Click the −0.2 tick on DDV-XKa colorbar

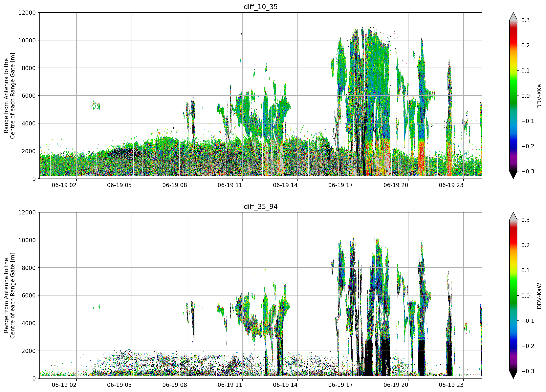[528, 146]
